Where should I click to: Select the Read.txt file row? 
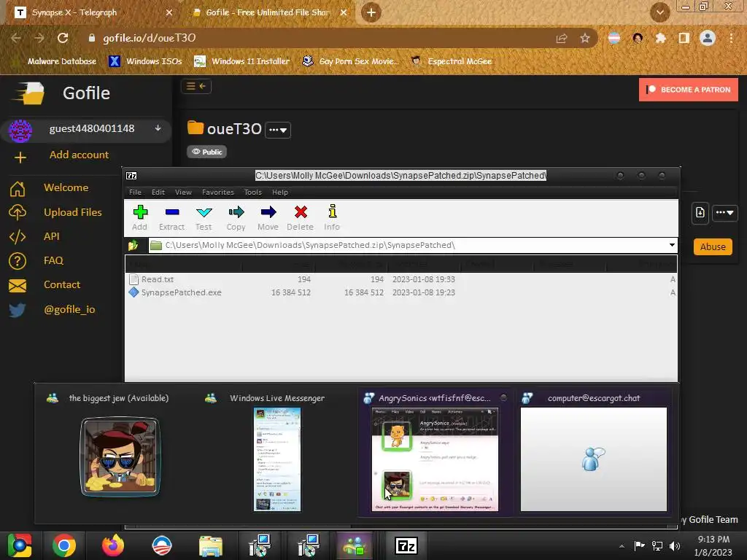pyautogui.click(x=401, y=279)
